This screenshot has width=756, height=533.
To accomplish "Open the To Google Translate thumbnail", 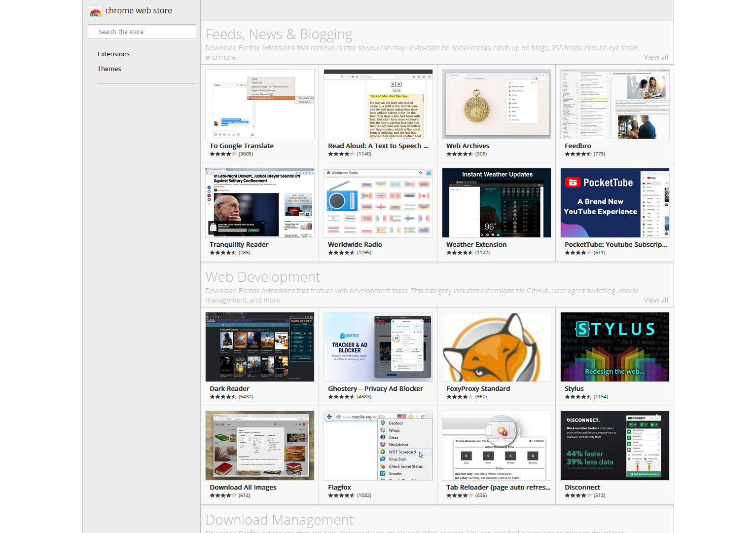I will pos(260,104).
